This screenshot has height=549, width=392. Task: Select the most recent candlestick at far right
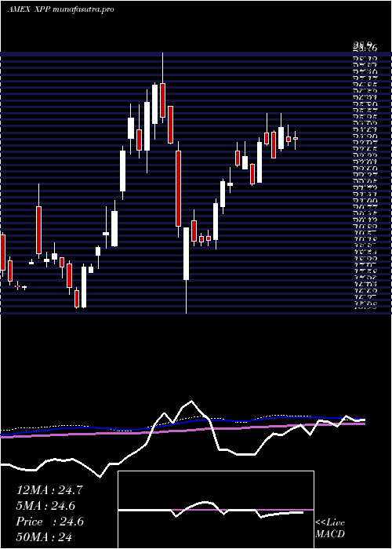coord(296,140)
